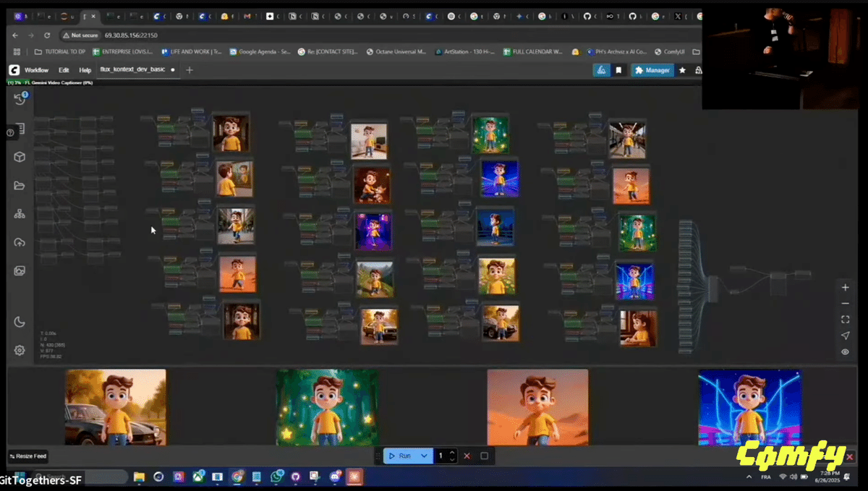
Task: Add a new workflow tab with plus
Action: [190, 70]
